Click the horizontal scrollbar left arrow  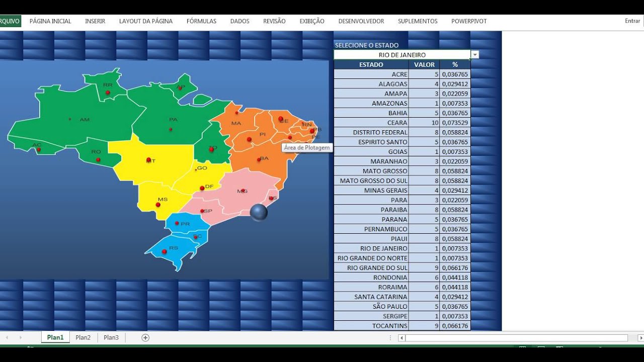pos(401,338)
